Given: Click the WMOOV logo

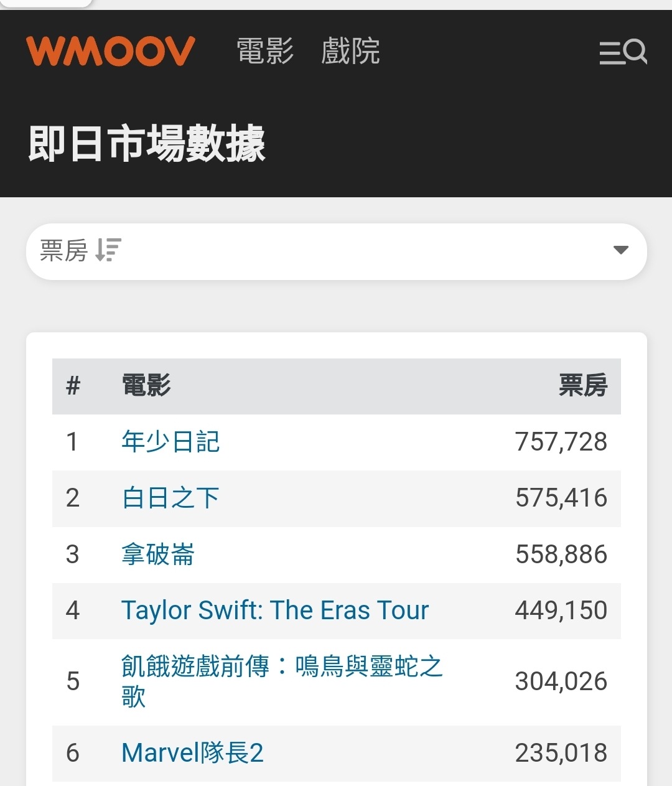Looking at the screenshot, I should click(111, 51).
